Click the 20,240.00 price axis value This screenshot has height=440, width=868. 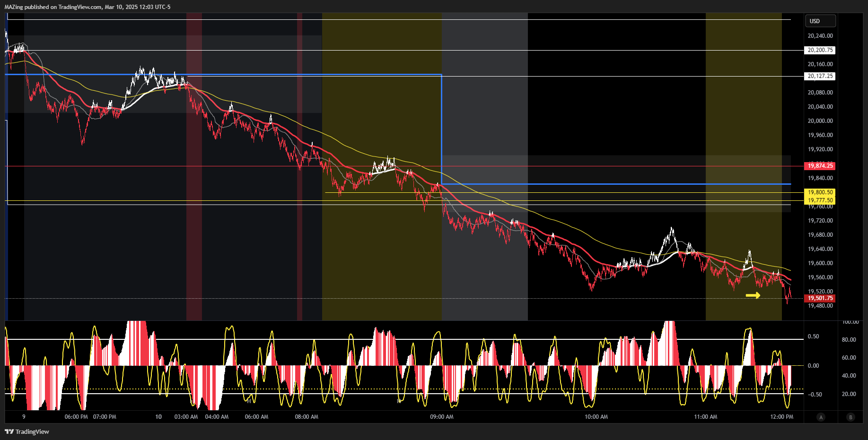pos(820,36)
